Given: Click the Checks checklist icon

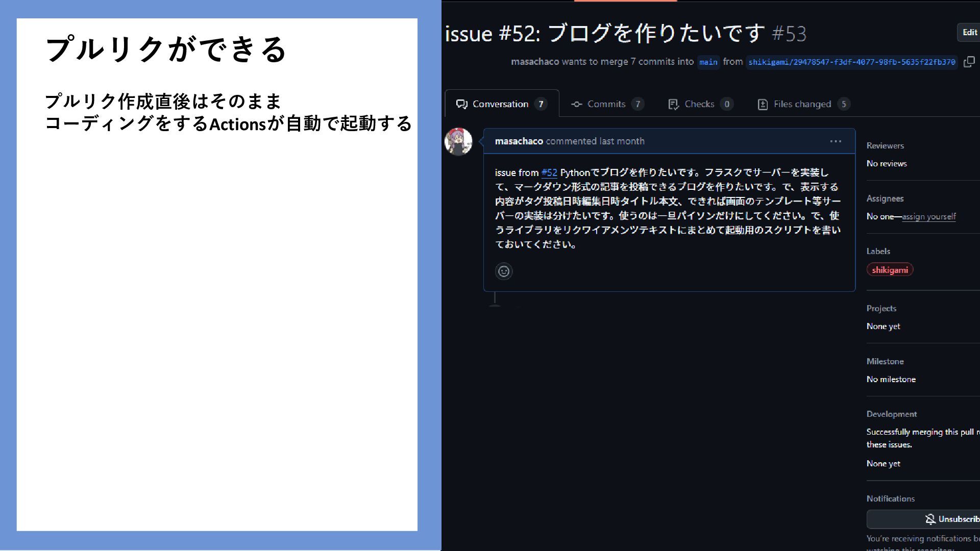Looking at the screenshot, I should 673,104.
